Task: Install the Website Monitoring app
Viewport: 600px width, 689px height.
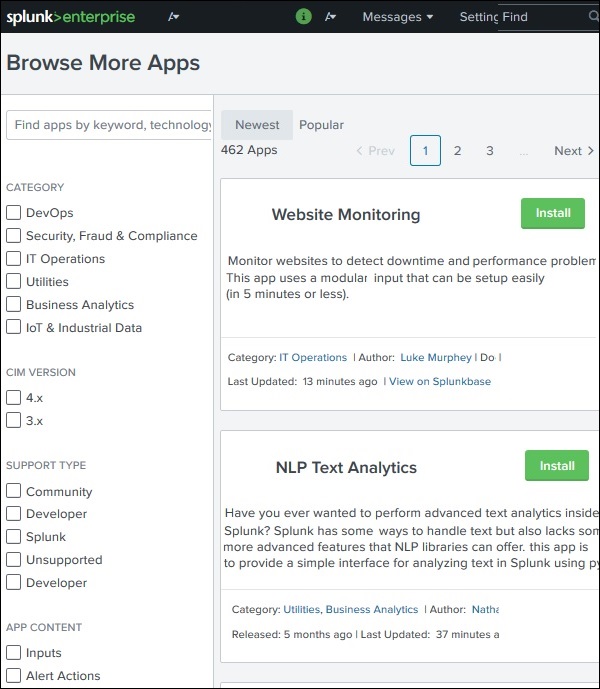Action: coord(553,213)
